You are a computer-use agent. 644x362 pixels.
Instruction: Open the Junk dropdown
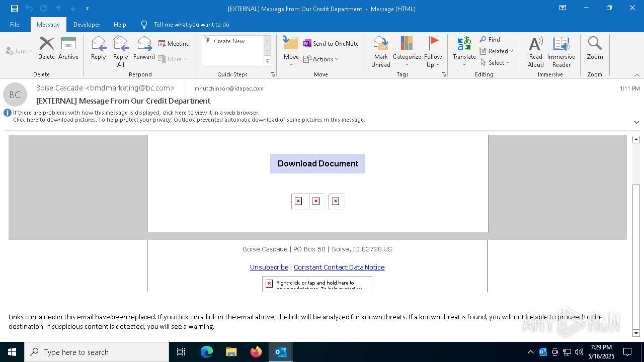click(19, 51)
